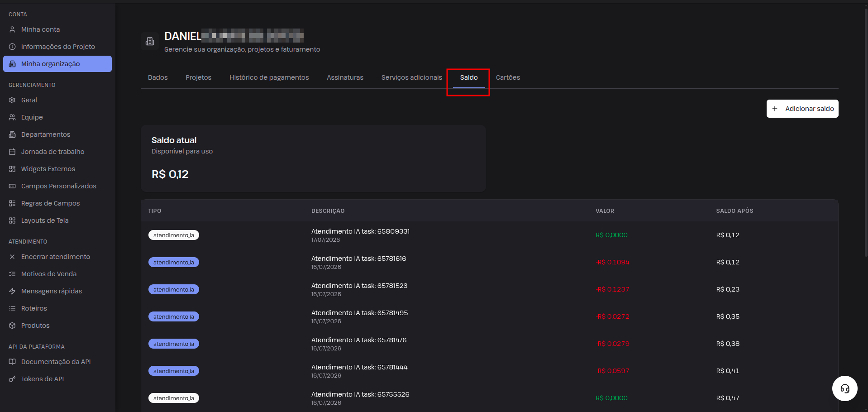This screenshot has height=412, width=868.
Task: Click the Roteiros list icon
Action: click(12, 308)
